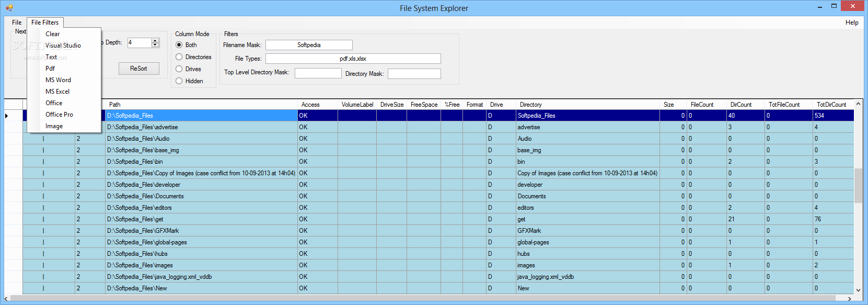Select the D:\Softpedia_Files path cell
This screenshot has width=868, height=305.
click(x=201, y=116)
